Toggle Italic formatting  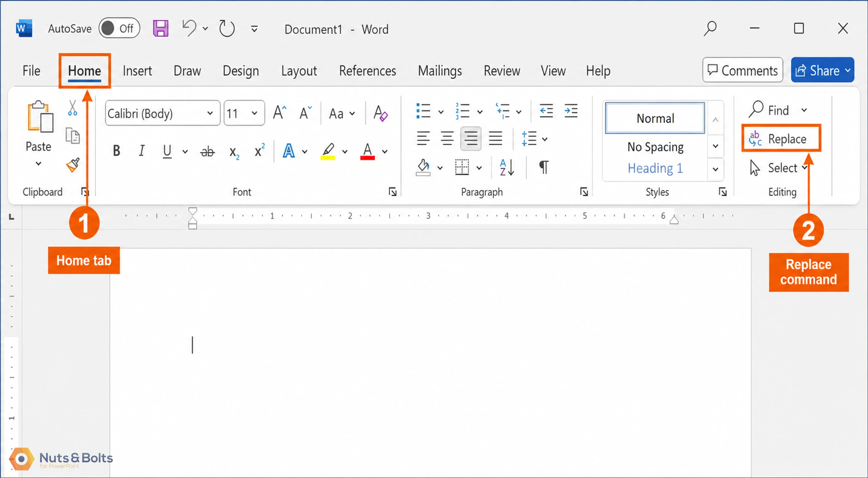141,151
